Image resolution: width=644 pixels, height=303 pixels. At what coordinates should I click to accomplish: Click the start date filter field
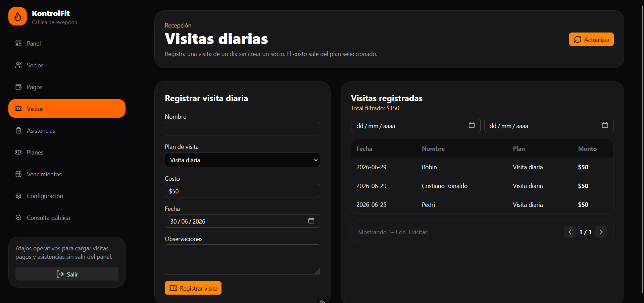coord(416,125)
